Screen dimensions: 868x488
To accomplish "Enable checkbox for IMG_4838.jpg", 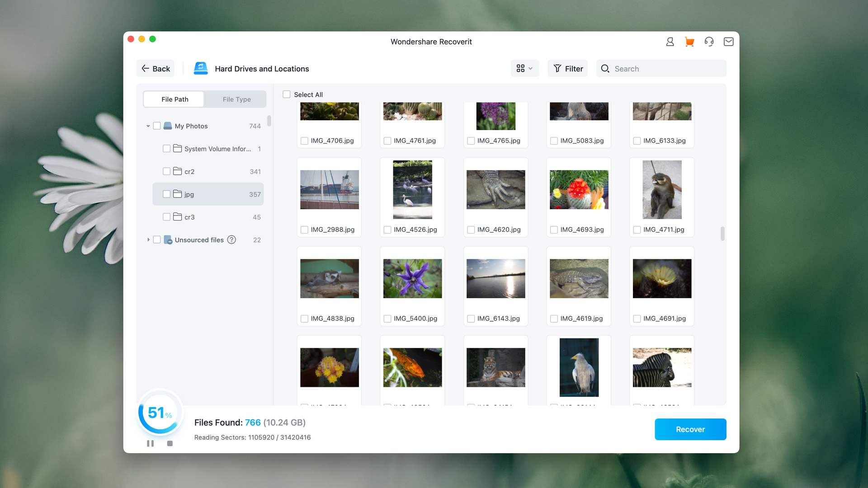I will coord(304,318).
